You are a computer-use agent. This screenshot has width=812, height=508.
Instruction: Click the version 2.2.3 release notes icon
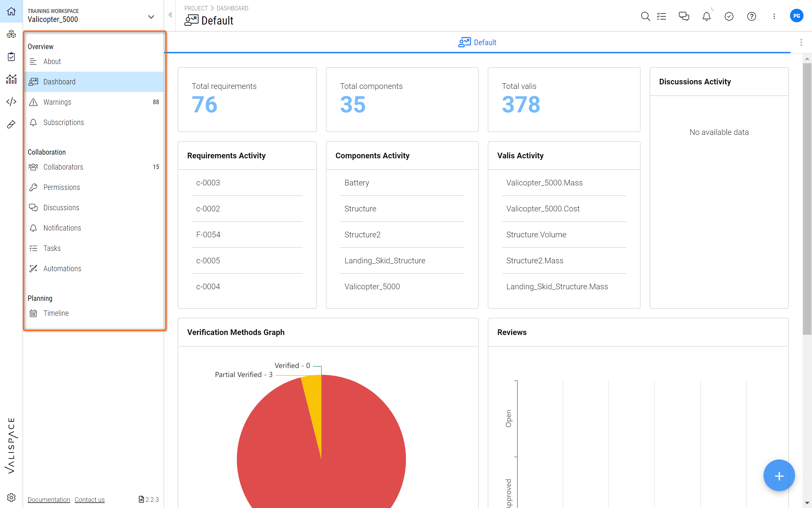[141, 499]
